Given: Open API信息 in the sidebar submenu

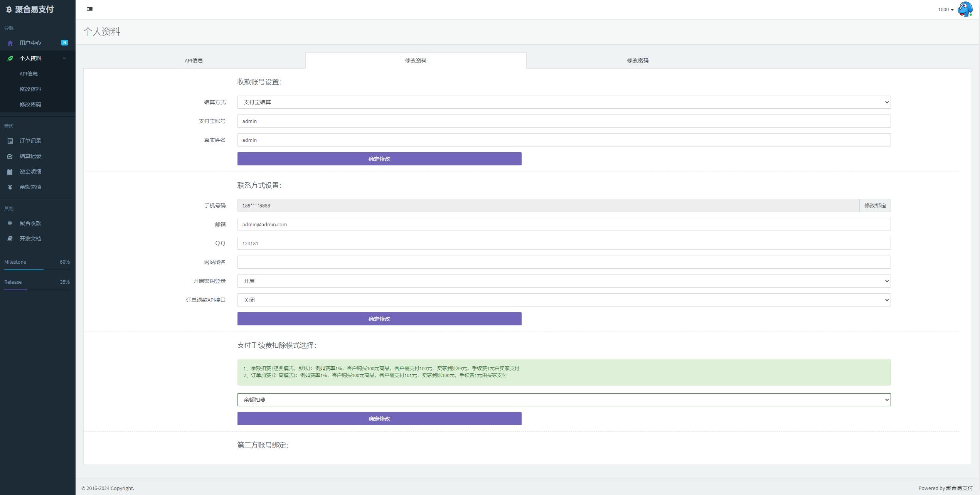Looking at the screenshot, I should [x=38, y=74].
